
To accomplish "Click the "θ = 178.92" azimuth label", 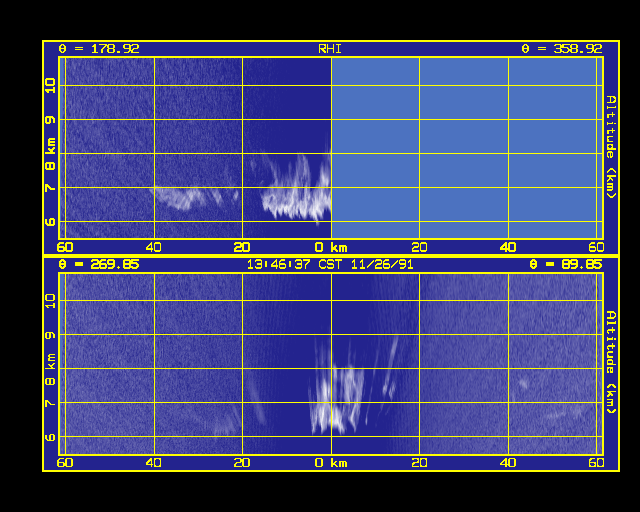I will pos(99,49).
